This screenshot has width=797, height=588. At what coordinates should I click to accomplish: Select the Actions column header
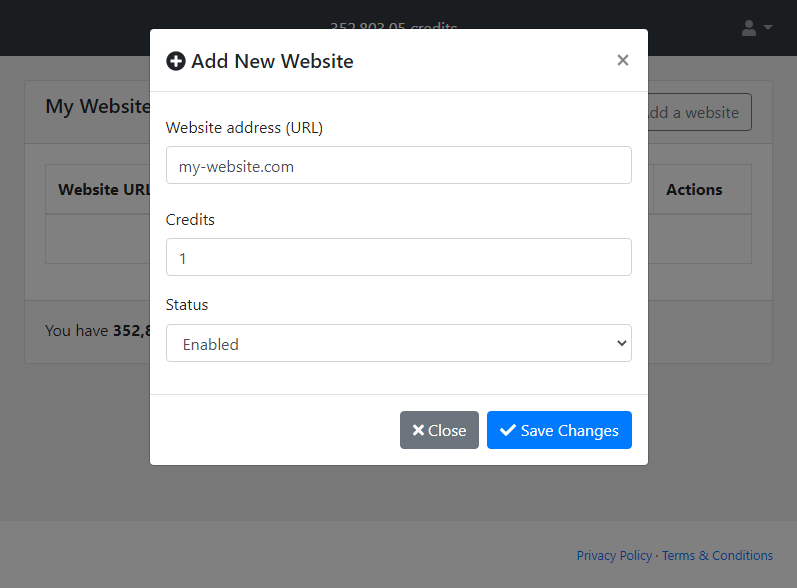click(694, 189)
